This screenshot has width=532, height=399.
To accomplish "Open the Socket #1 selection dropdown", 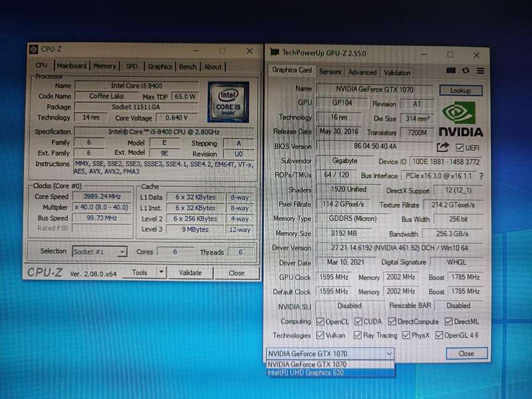I will pyautogui.click(x=100, y=251).
